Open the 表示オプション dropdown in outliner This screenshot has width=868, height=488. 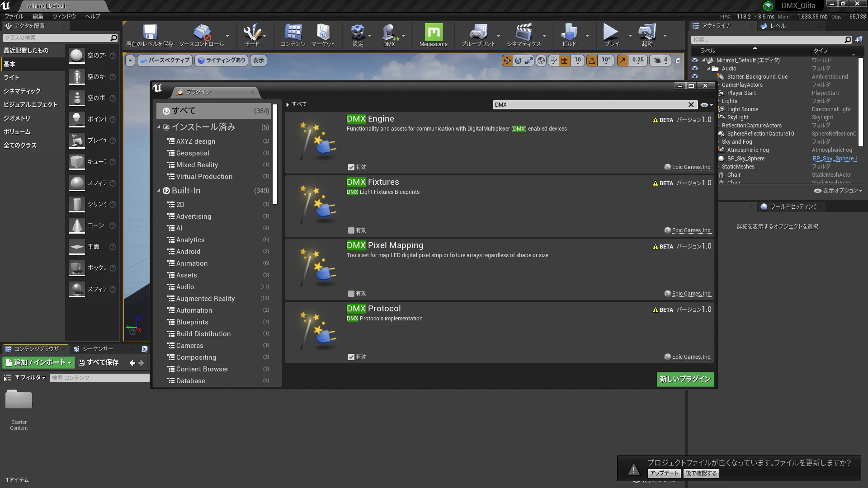838,191
